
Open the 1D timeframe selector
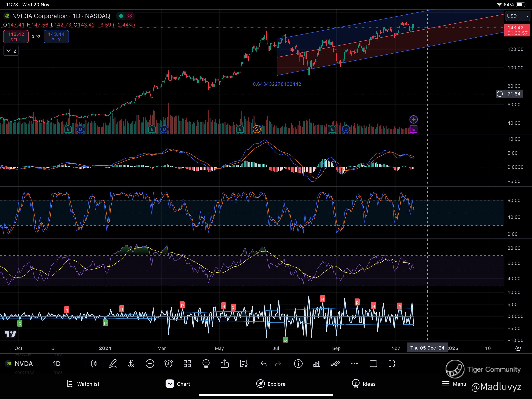point(57,364)
